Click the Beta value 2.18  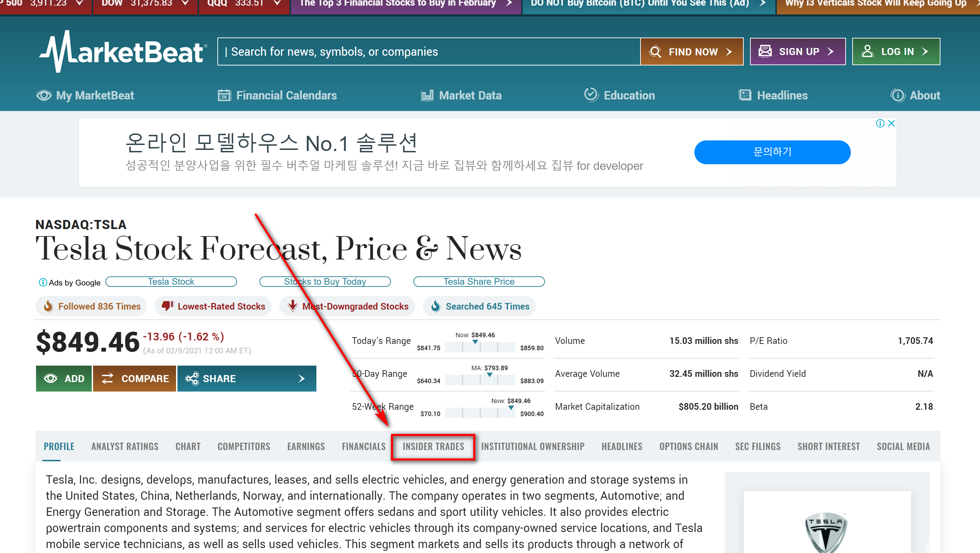point(924,407)
